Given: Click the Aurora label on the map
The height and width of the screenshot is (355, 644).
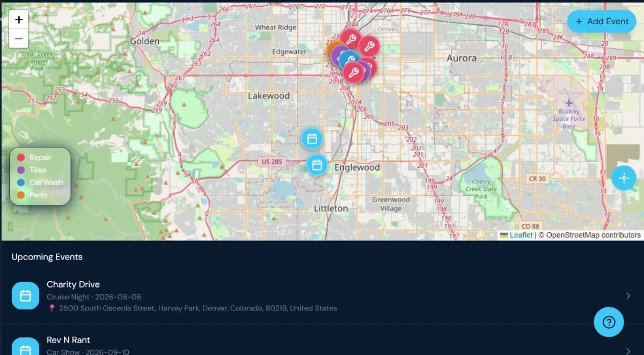Looking at the screenshot, I should click(462, 58).
